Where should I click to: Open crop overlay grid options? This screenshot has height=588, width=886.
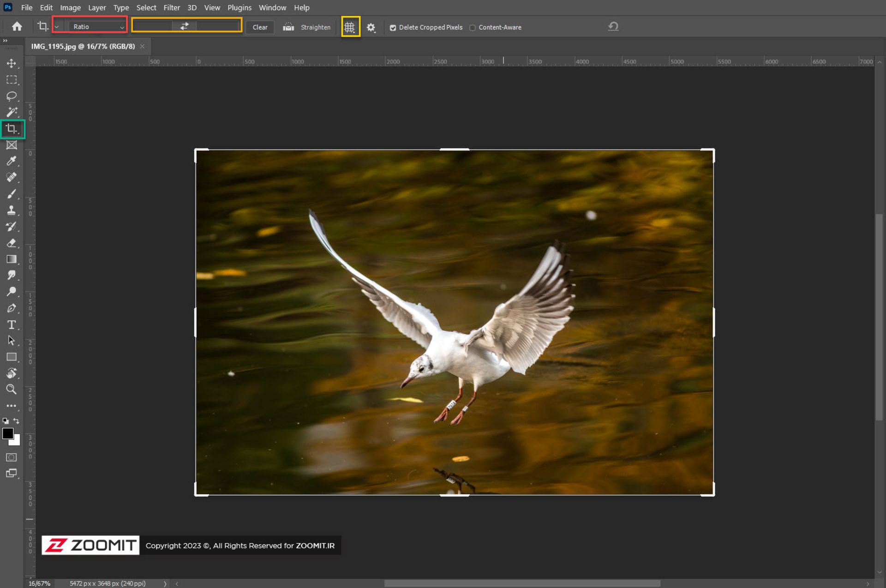(x=350, y=27)
